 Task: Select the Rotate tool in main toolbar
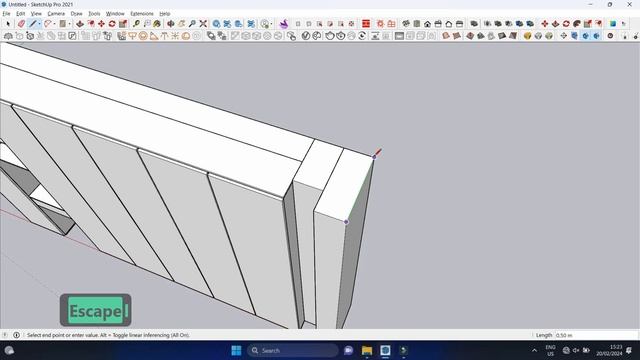click(x=112, y=24)
